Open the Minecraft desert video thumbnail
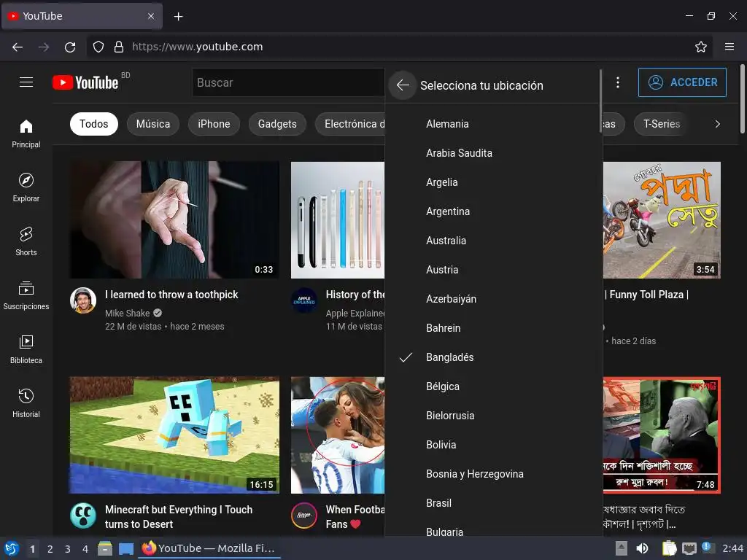The width and height of the screenshot is (747, 560). 174,435
